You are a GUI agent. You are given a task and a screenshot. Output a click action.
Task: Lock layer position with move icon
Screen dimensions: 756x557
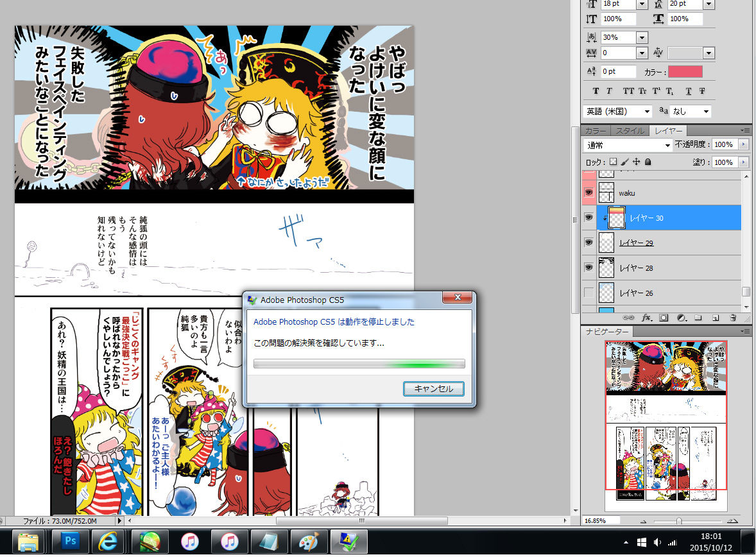pos(637,162)
